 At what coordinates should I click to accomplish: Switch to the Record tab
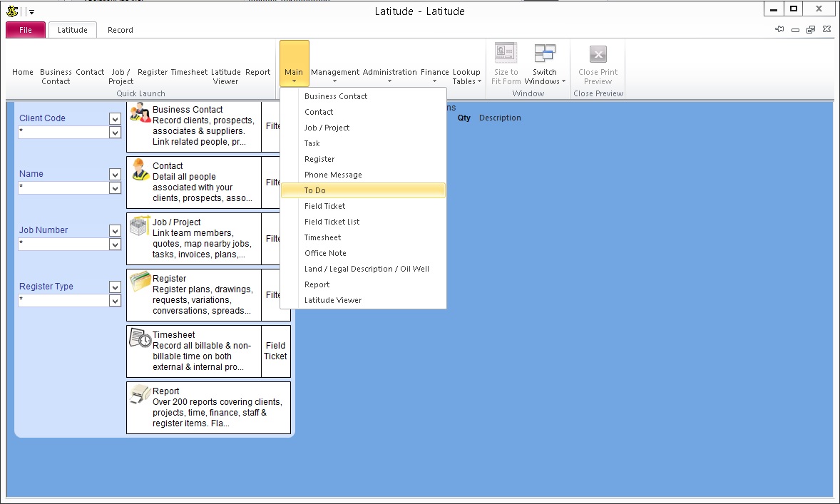tap(120, 30)
